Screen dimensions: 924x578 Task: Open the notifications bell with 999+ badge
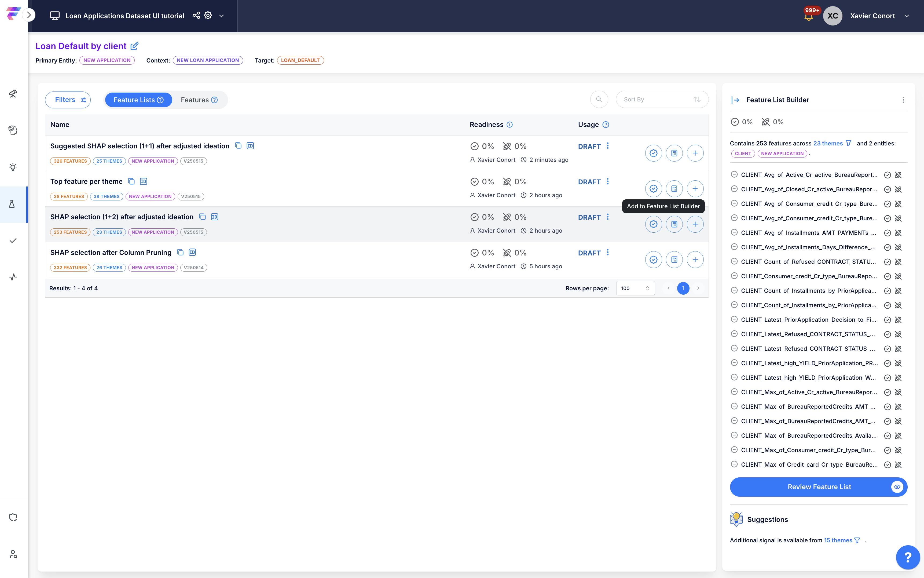pyautogui.click(x=809, y=16)
